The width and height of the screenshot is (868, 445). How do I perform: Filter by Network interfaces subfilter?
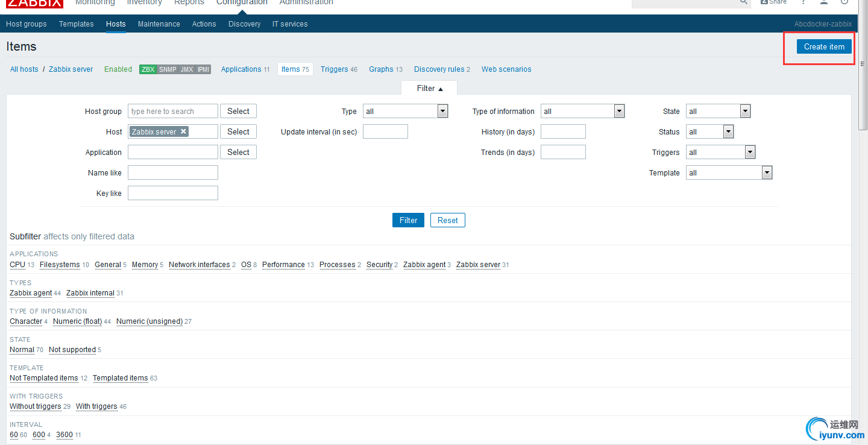(200, 265)
